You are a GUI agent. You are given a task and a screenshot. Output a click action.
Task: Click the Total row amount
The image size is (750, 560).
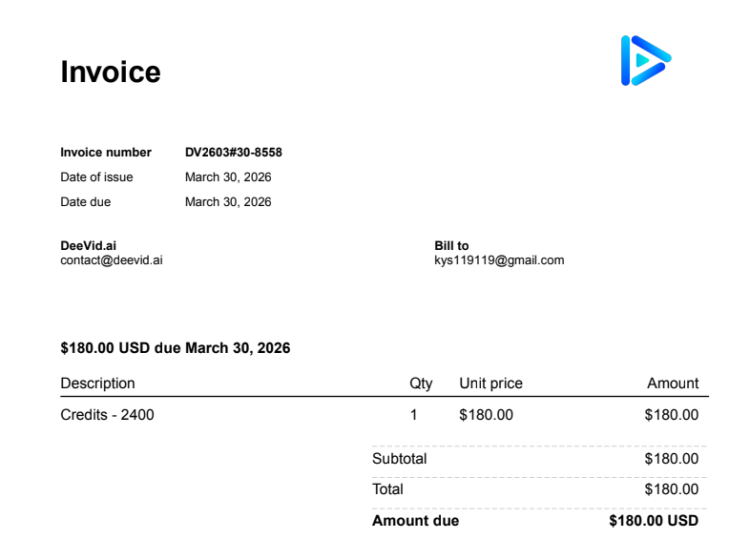pos(672,489)
